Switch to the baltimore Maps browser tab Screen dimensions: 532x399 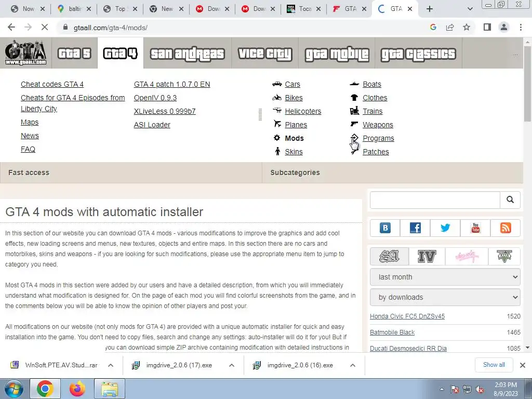click(74, 9)
